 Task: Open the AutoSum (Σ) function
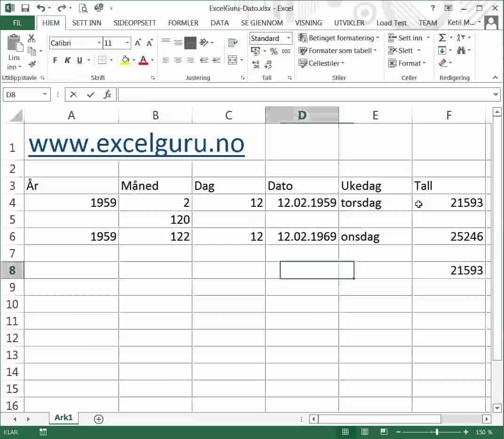[x=442, y=38]
